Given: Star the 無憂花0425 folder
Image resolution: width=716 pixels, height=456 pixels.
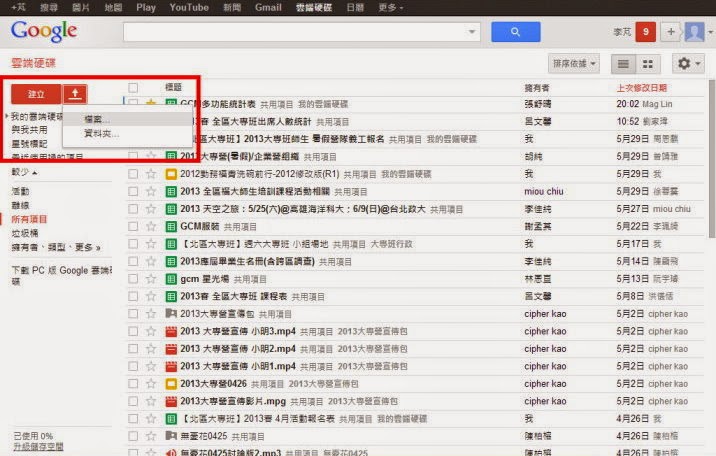Looking at the screenshot, I should 151,436.
